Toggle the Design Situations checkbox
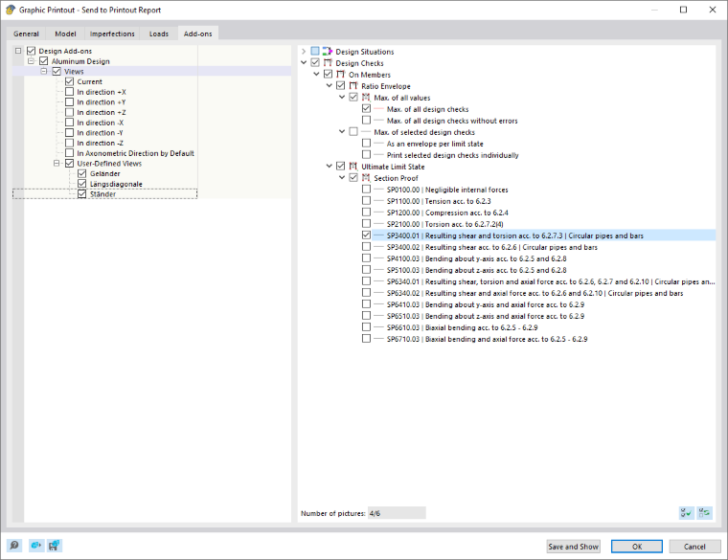The image size is (728, 560). [315, 52]
